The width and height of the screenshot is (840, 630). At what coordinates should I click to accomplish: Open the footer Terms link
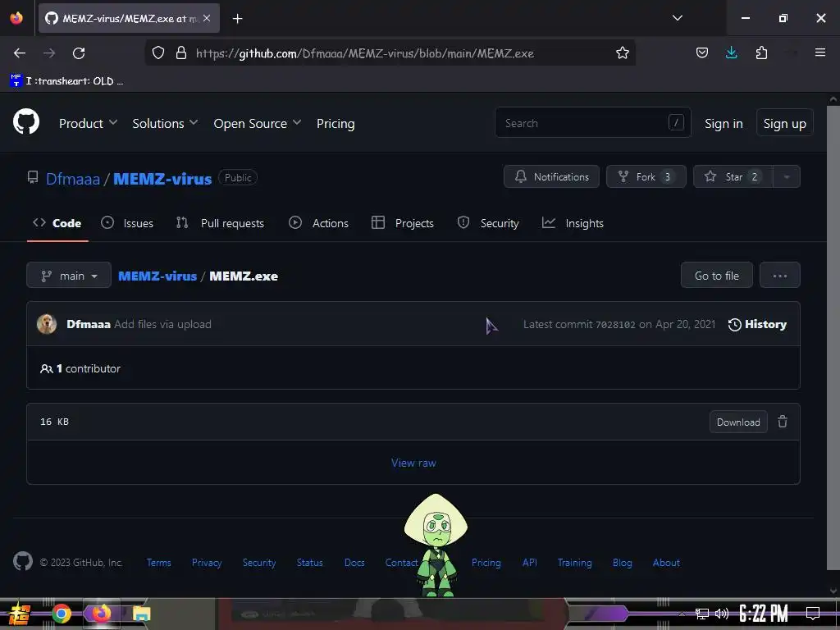159,563
